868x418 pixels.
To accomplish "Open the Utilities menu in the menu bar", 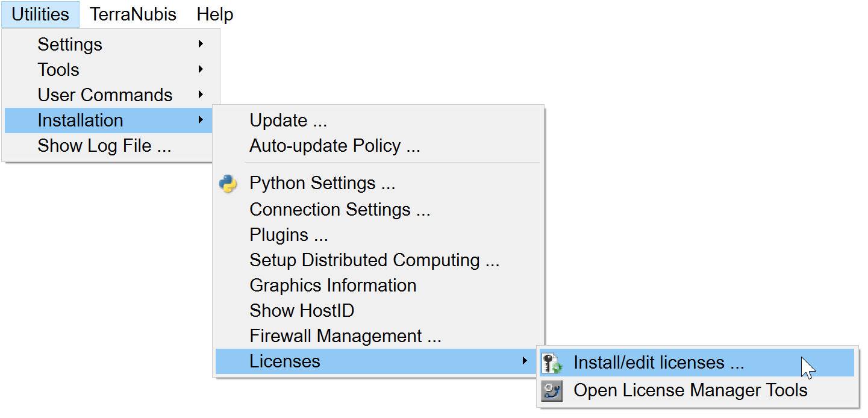I will (x=40, y=14).
